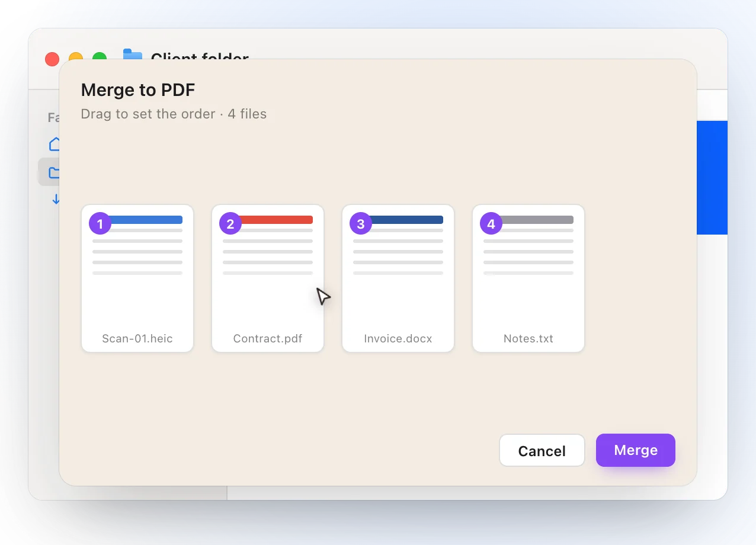
Task: Click the order badge number 3
Action: click(361, 223)
